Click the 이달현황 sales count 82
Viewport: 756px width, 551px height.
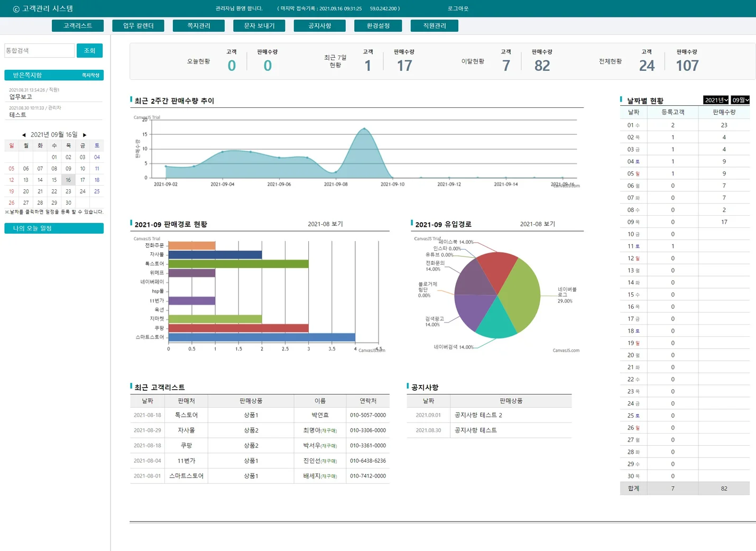point(542,66)
